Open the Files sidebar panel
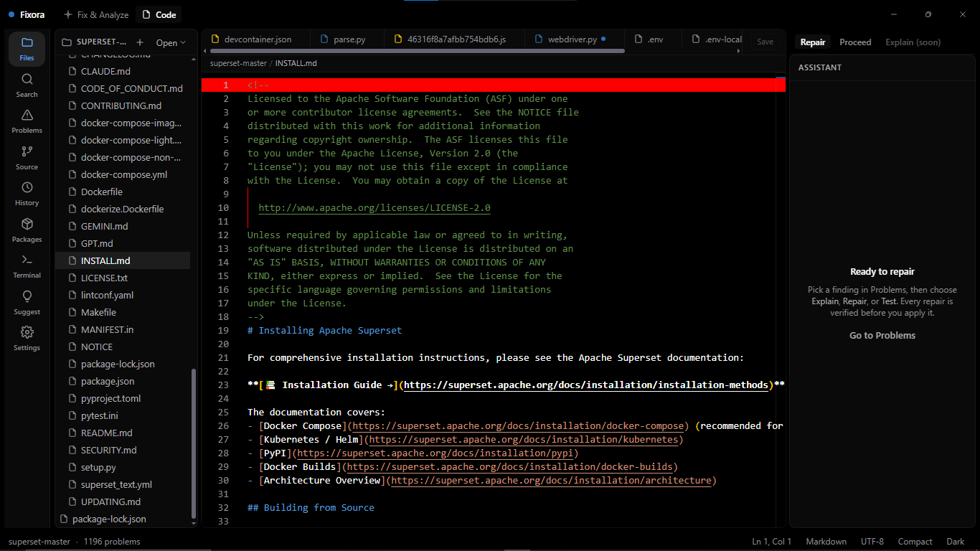Viewport: 980px width, 551px height. coord(27,49)
